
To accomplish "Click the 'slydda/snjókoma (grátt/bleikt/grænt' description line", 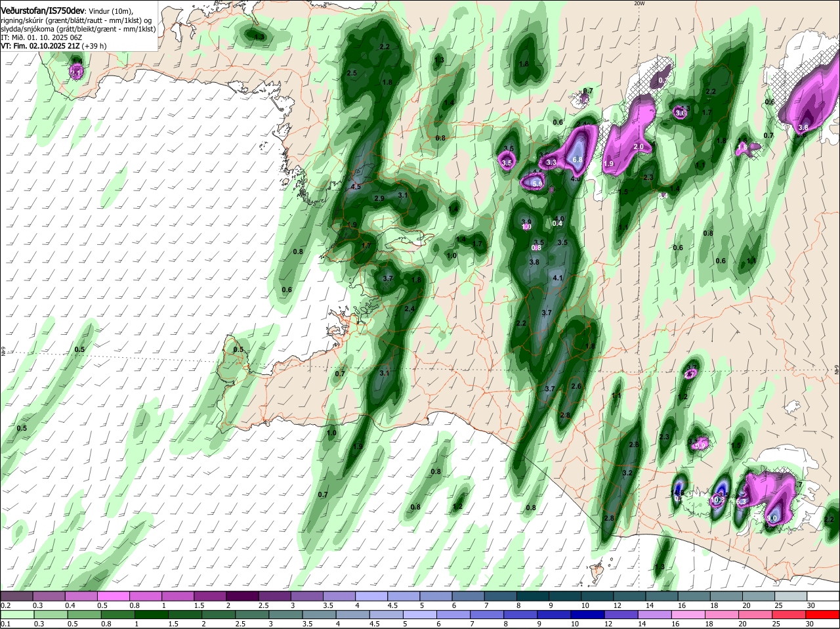I will point(78,29).
